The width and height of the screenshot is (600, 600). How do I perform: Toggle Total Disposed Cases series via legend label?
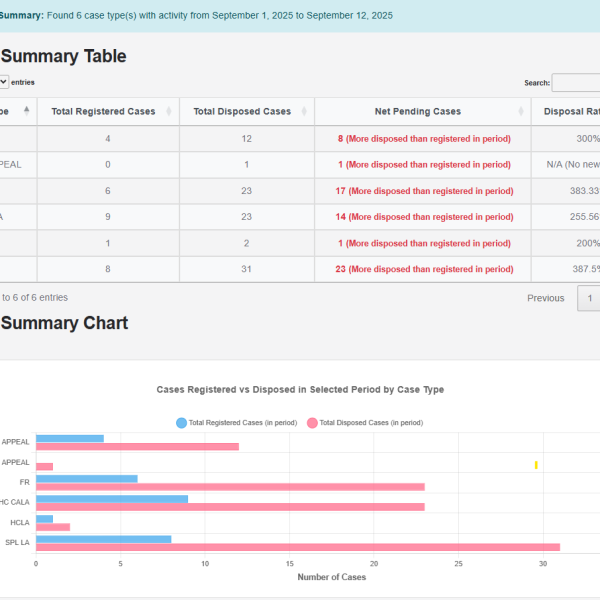pos(371,423)
